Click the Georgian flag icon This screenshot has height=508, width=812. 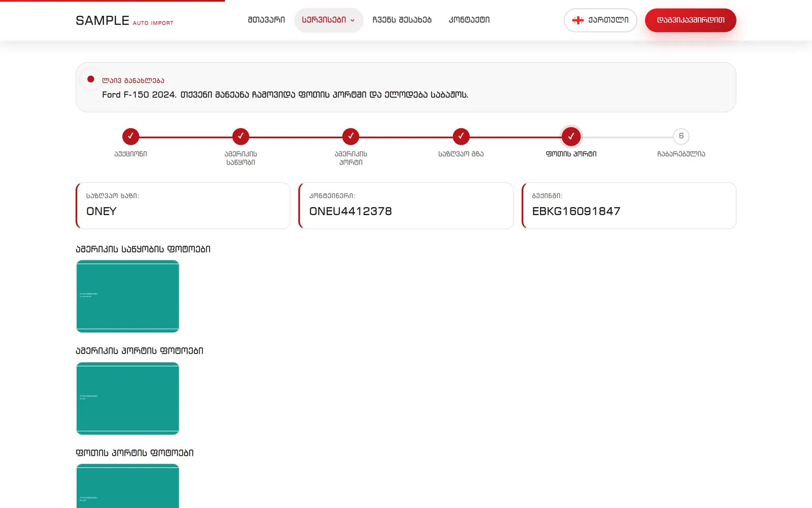pos(578,20)
